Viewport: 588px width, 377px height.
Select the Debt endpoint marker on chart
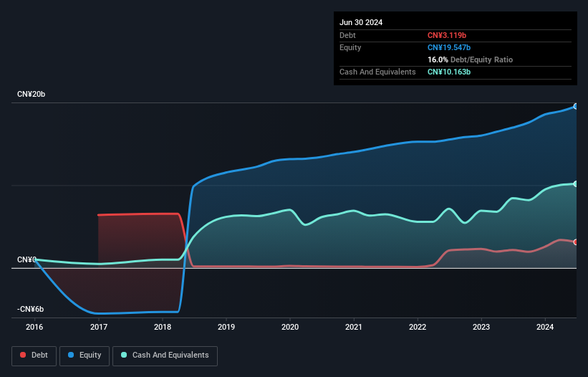click(x=576, y=242)
